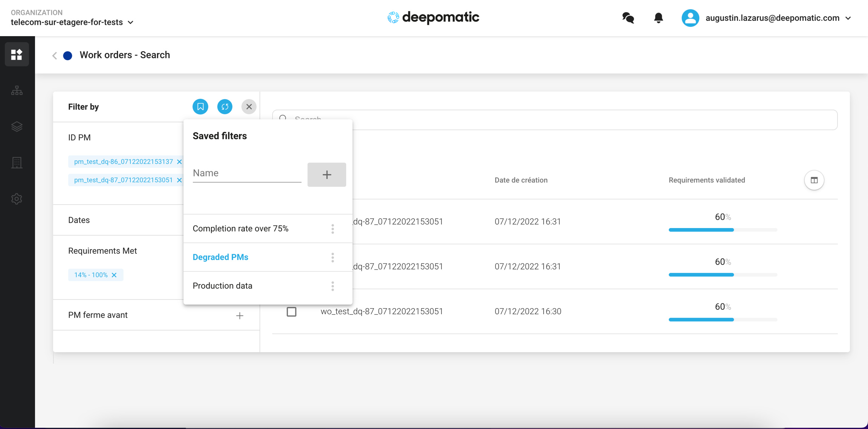
Task: Click the refresh filters icon
Action: pos(225,107)
